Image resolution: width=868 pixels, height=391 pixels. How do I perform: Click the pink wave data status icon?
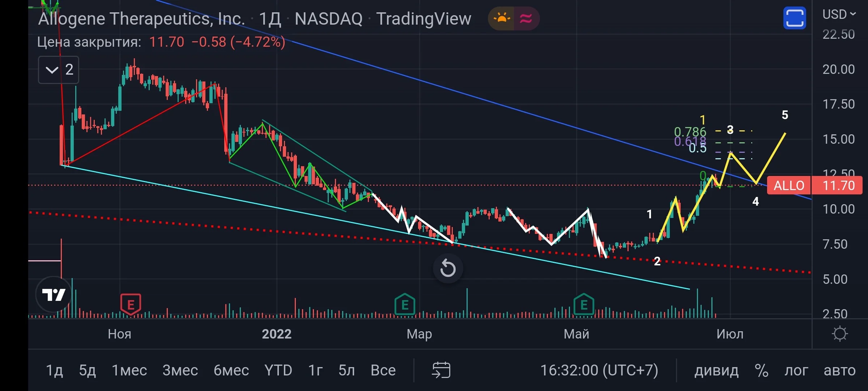[x=526, y=18]
